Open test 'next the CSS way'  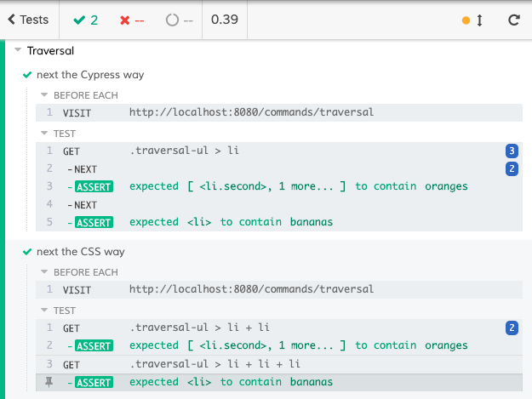(81, 252)
